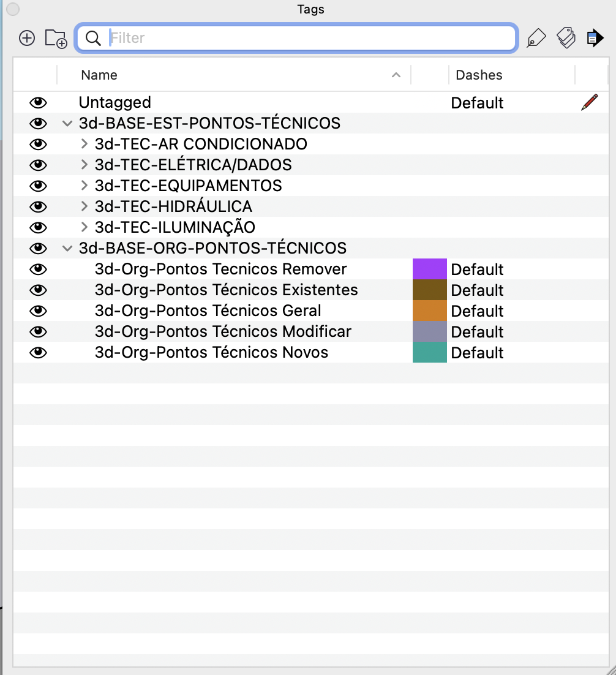Click the Color by Tag icon
The height and width of the screenshot is (675, 616).
coord(566,38)
